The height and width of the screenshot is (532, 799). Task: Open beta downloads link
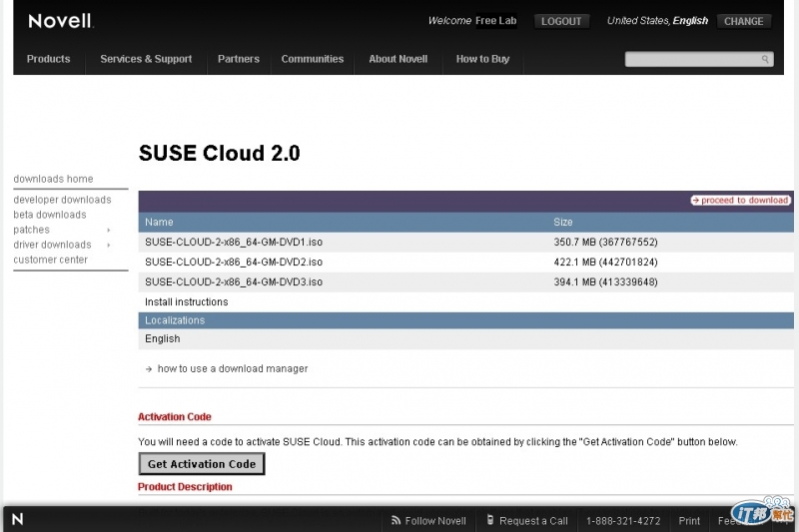coord(50,215)
